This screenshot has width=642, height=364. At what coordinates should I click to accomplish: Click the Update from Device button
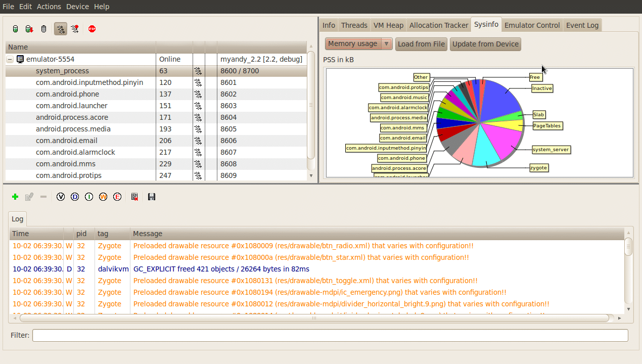pyautogui.click(x=485, y=44)
